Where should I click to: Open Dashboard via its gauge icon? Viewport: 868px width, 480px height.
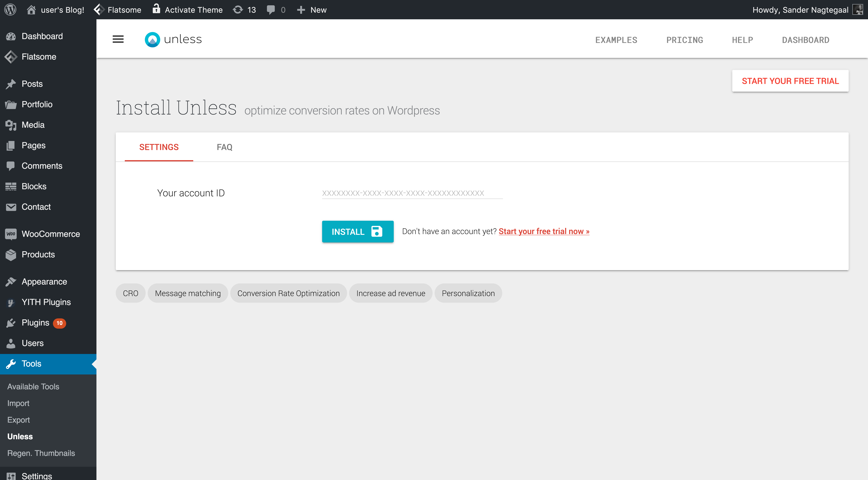click(11, 36)
